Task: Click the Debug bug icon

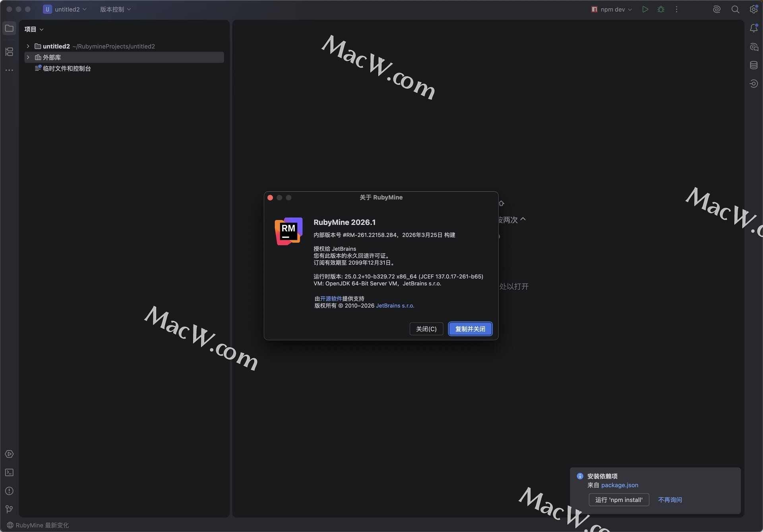Action: point(661,9)
